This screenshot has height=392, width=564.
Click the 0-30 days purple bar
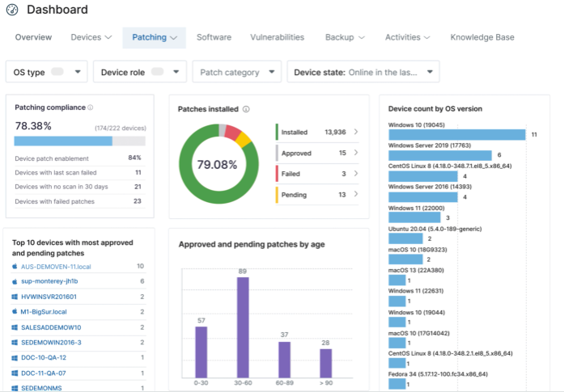pyautogui.click(x=201, y=352)
